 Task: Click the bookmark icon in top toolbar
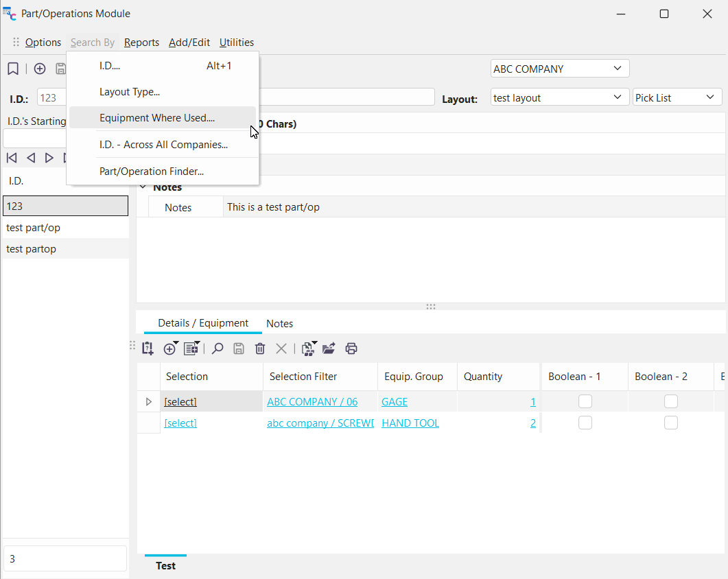pos(12,69)
